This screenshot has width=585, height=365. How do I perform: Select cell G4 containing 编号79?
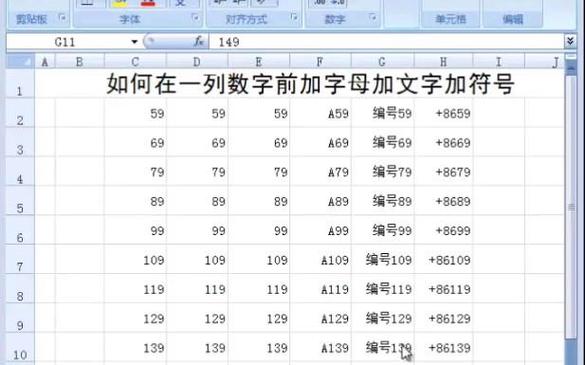click(x=382, y=172)
